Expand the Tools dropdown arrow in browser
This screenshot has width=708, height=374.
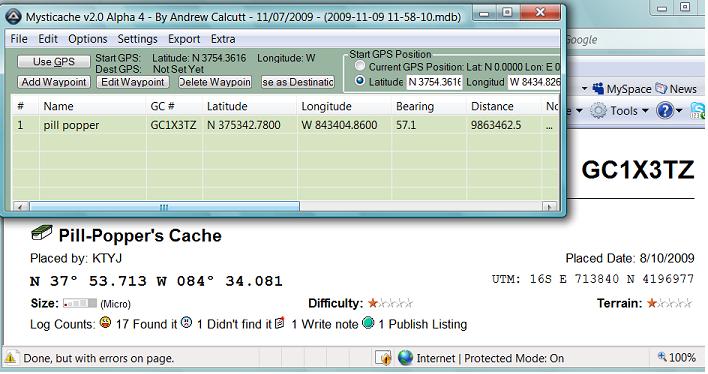coord(645,111)
